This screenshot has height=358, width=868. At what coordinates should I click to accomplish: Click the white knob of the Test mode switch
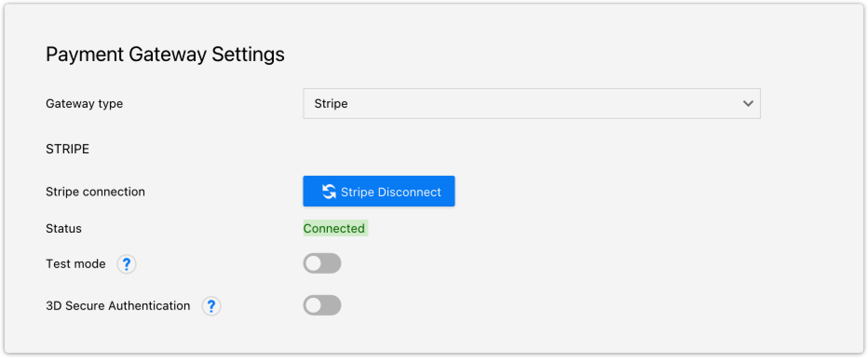(x=314, y=263)
